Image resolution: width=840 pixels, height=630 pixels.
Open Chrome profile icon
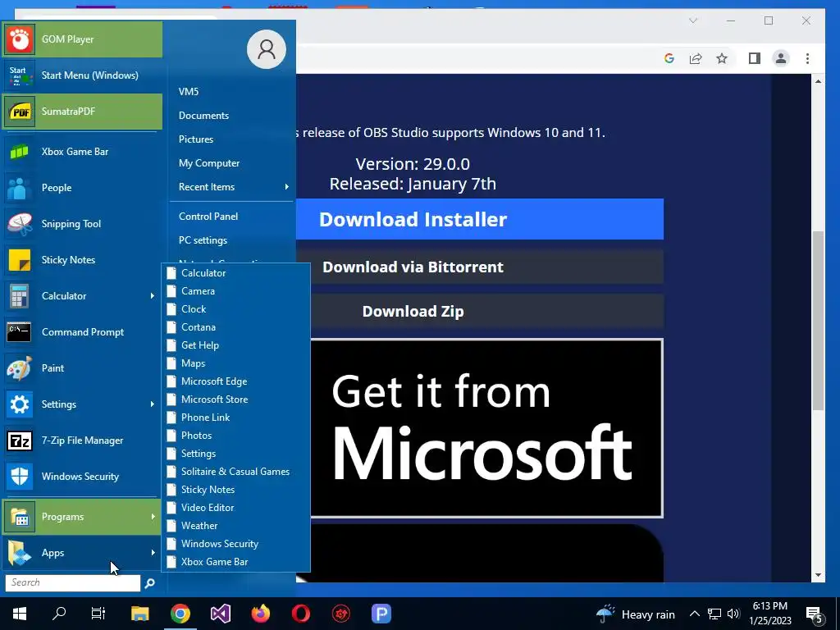point(781,58)
